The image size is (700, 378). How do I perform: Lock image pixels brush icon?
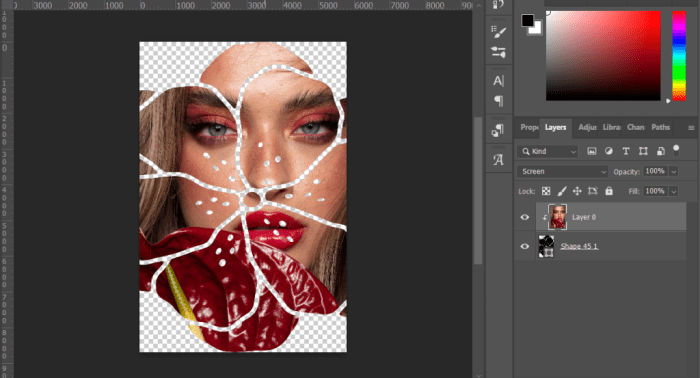click(562, 191)
